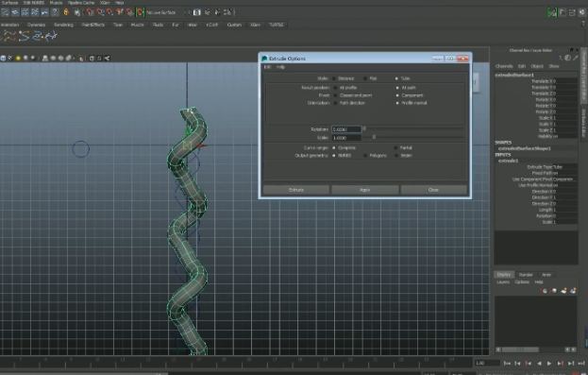Click the Rotation value input field
The image size is (588, 375).
coord(346,129)
